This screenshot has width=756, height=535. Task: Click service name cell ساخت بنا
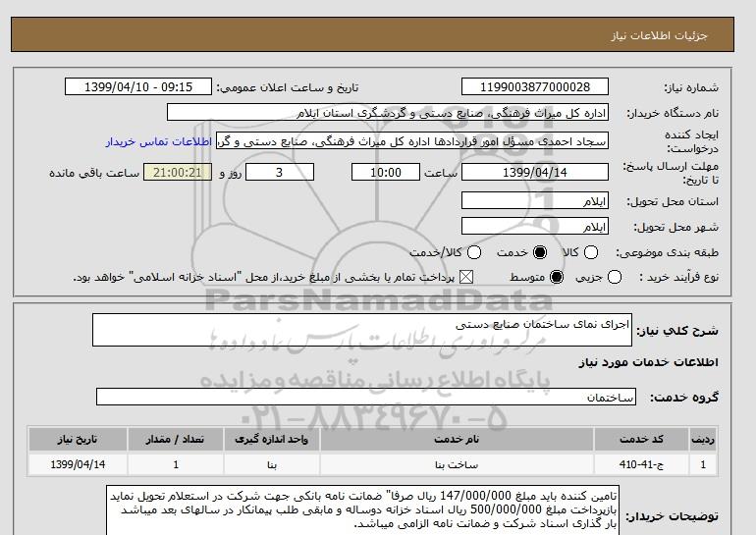click(457, 464)
